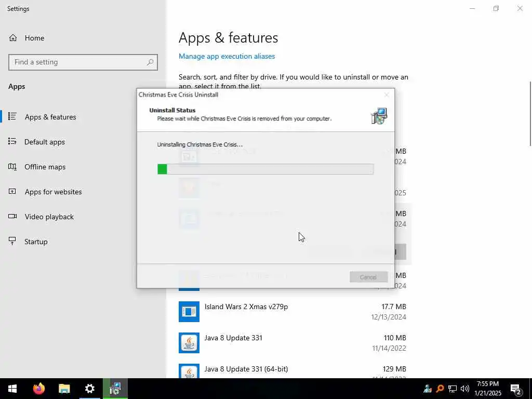Click the Default apps icon in sidebar
This screenshot has height=399, width=532.
[12, 141]
